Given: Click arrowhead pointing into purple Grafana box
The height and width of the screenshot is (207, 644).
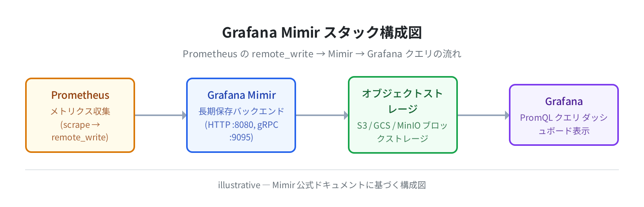Looking at the screenshot, I should point(507,115).
